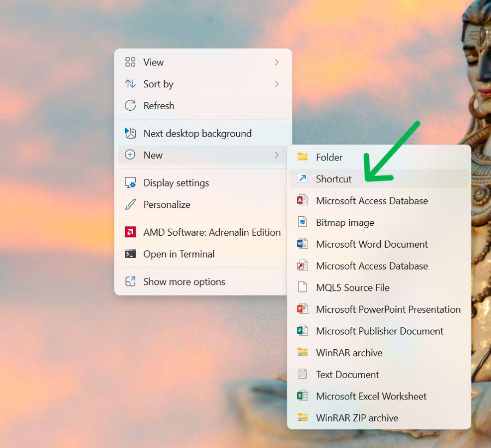Expand the Sort by submenu
Image resolution: width=491 pixels, height=448 pixels.
[277, 84]
